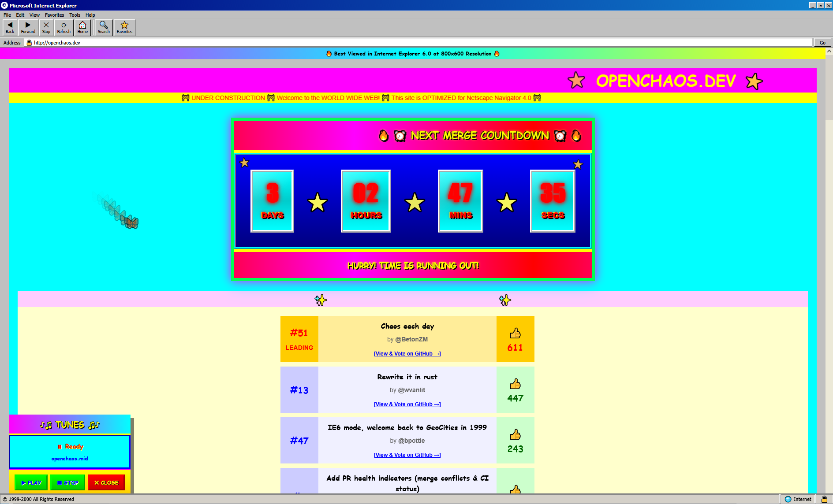
Task: Click the Internet zone globe in status bar
Action: [x=788, y=499]
